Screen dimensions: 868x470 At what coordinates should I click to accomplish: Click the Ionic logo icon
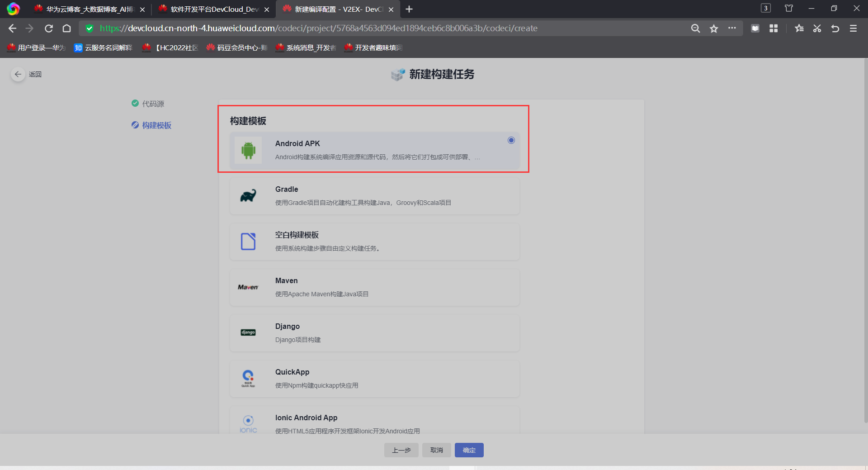[x=248, y=424]
